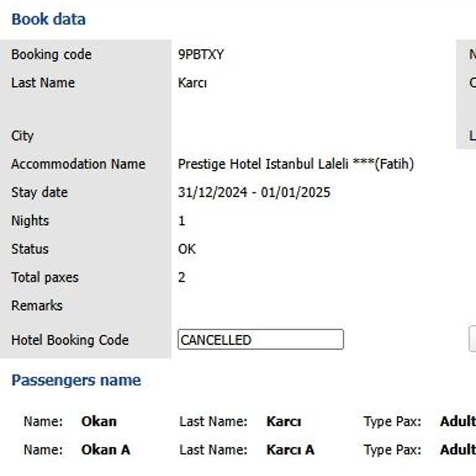Click the Status label
Screen dimensions: 476x476
tap(29, 249)
